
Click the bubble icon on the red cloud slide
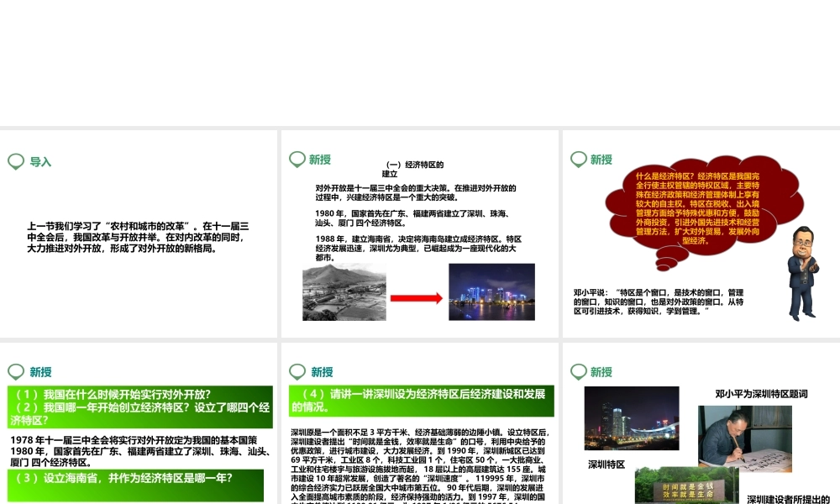pos(579,159)
